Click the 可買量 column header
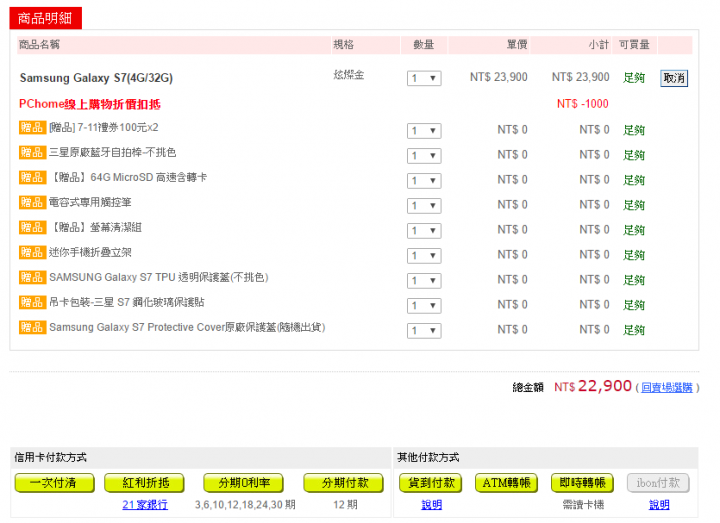 pyautogui.click(x=634, y=45)
